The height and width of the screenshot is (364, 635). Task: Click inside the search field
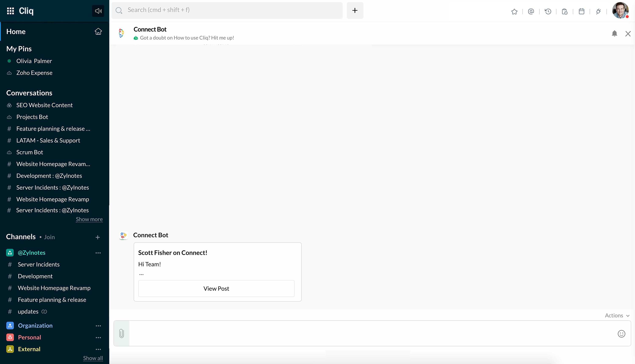point(227,10)
